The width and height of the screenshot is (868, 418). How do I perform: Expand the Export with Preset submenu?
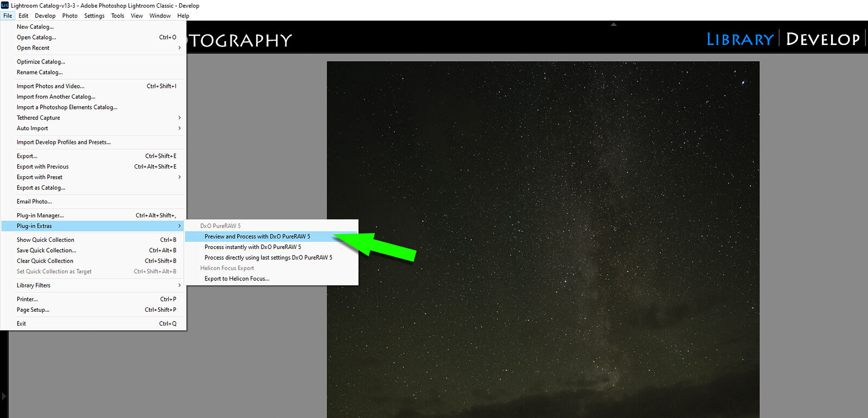pos(93,177)
